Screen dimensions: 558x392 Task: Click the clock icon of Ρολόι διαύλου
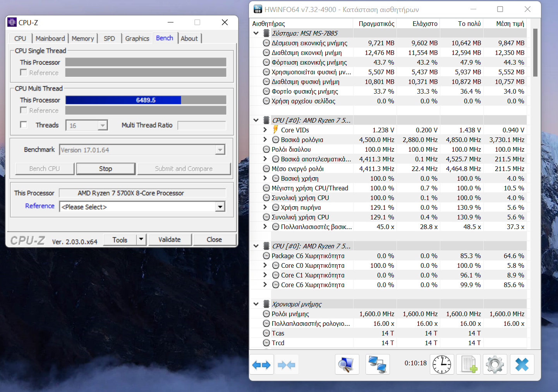pyautogui.click(x=266, y=149)
